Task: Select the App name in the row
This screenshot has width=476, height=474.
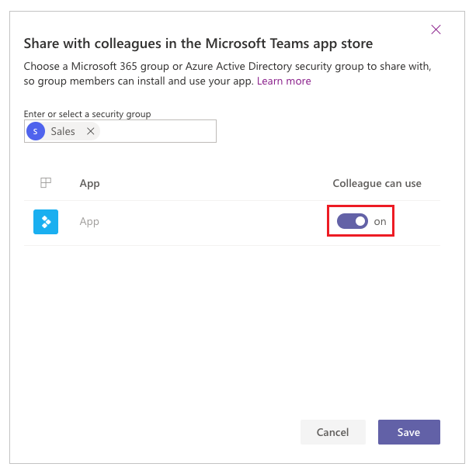Action: tap(89, 222)
